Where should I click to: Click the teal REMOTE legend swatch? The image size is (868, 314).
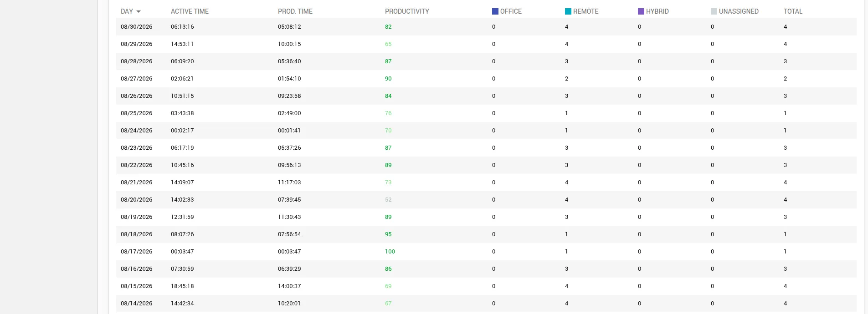(568, 11)
